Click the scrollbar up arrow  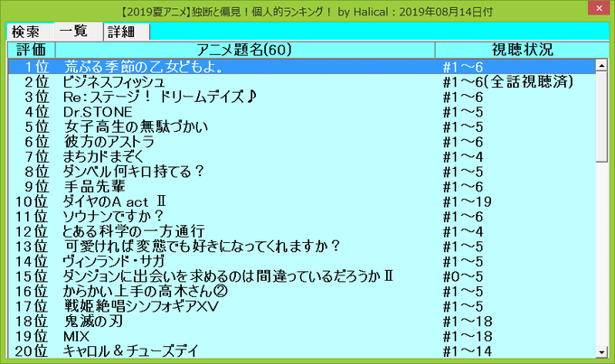click(x=601, y=65)
